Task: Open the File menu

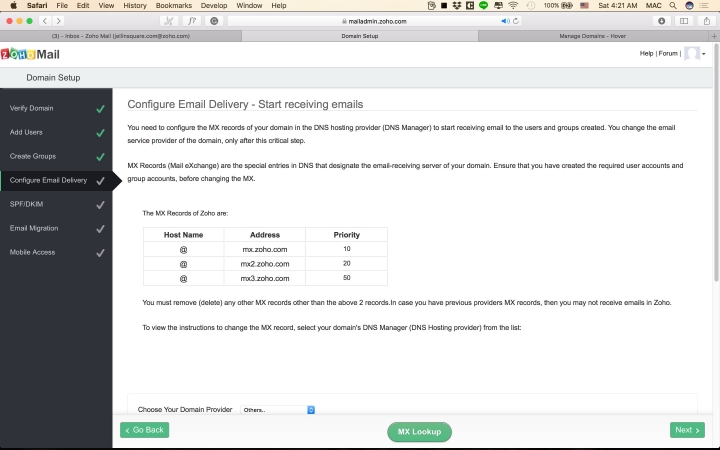Action: [x=62, y=6]
